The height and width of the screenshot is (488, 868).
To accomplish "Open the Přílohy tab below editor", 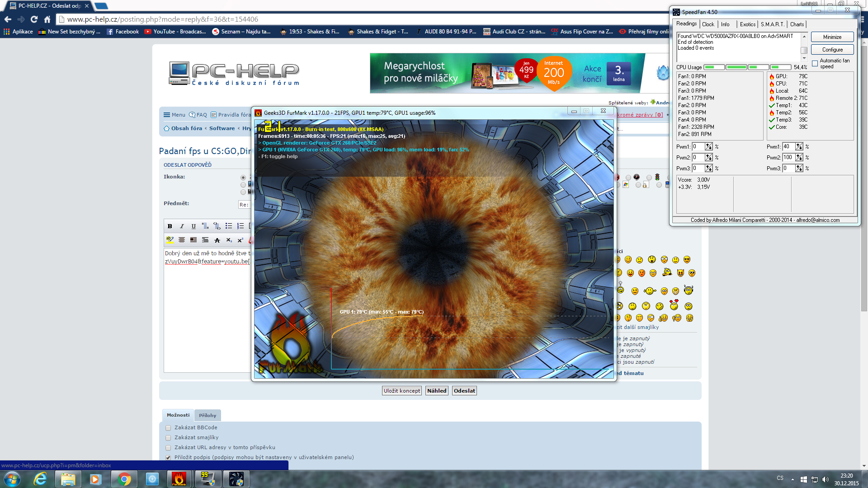I will (208, 415).
